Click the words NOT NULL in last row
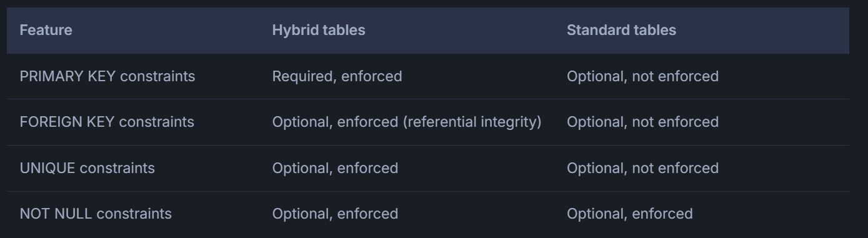Viewport: 868px width, 238px height. (x=56, y=214)
